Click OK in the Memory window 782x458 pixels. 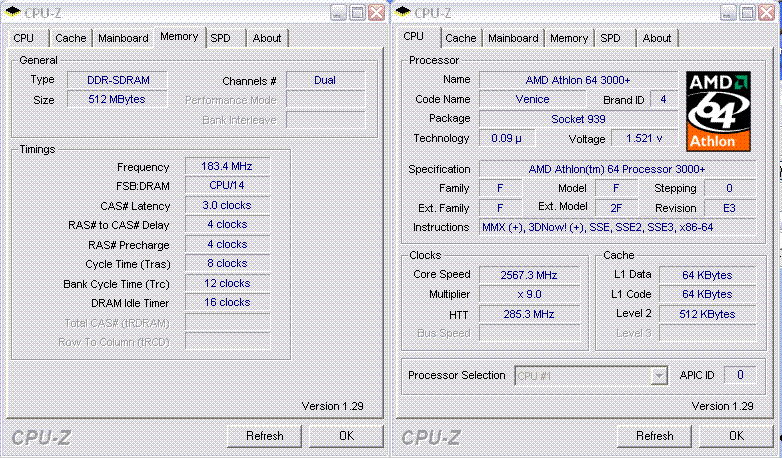pos(346,436)
